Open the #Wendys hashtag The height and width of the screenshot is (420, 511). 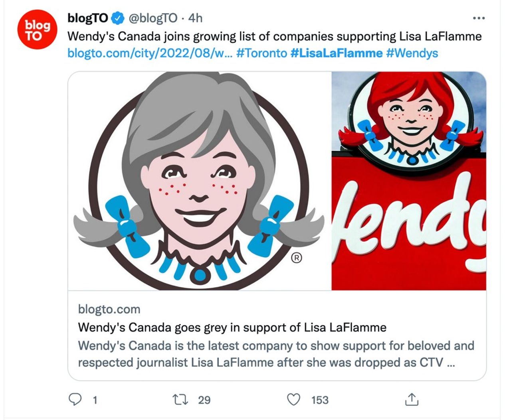tap(412, 53)
